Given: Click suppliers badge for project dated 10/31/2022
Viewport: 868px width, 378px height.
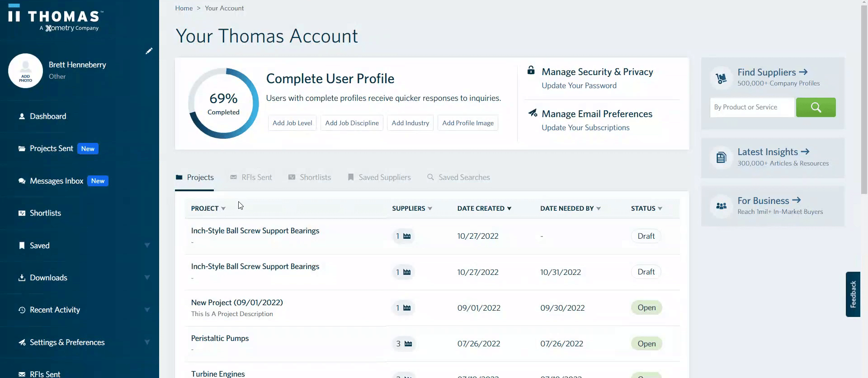Looking at the screenshot, I should (x=403, y=272).
